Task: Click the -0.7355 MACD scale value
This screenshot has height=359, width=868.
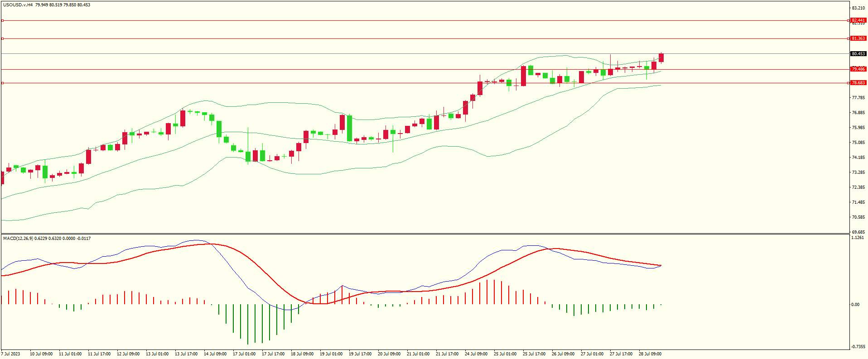Action: [858, 347]
